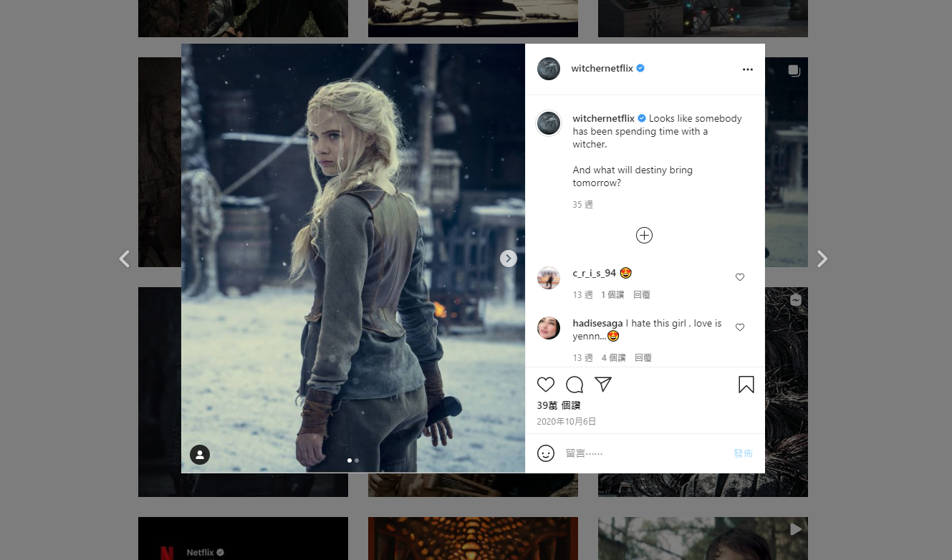Screen dimensions: 952x560
Task: Open hadisesaga's profile avatar
Action: 549,328
